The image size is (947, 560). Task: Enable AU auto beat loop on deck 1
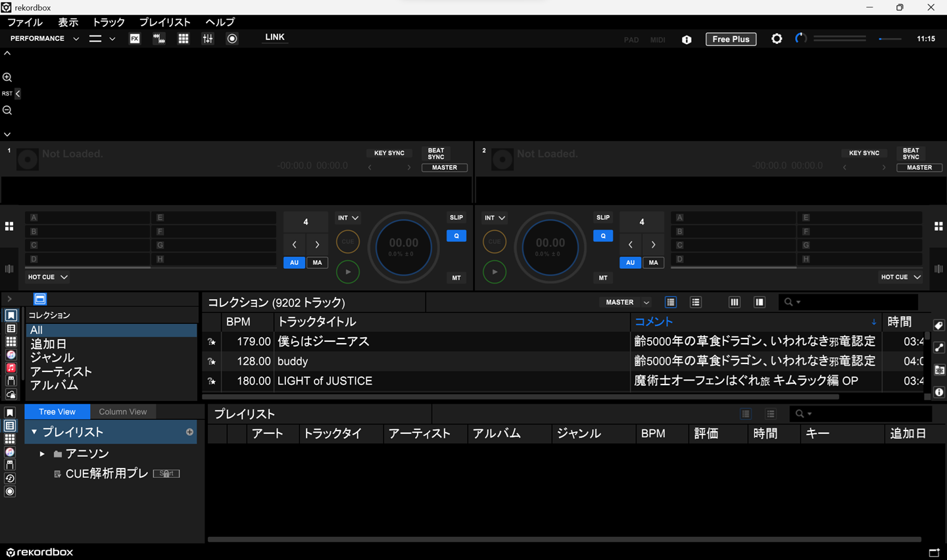(x=294, y=263)
